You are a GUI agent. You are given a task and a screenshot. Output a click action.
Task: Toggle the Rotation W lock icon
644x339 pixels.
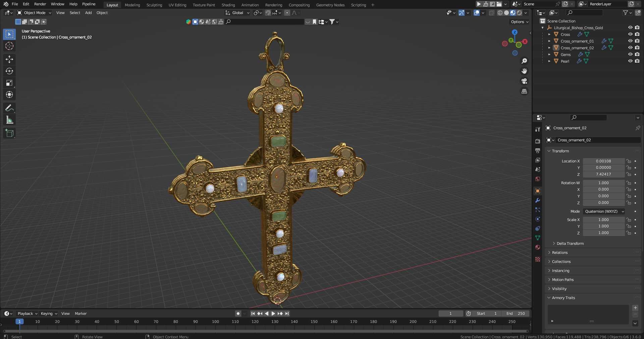tap(629, 183)
